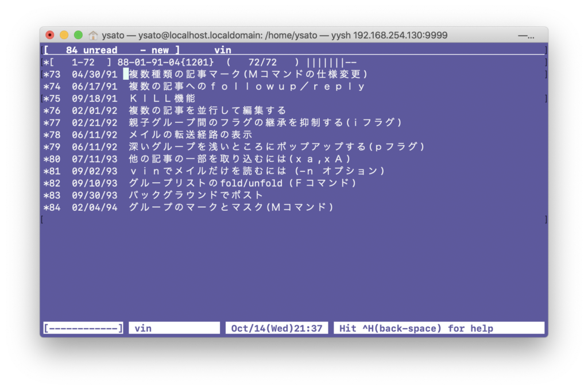Click the back-space help hint text
Viewport: 588px width, 390px height.
click(439, 329)
